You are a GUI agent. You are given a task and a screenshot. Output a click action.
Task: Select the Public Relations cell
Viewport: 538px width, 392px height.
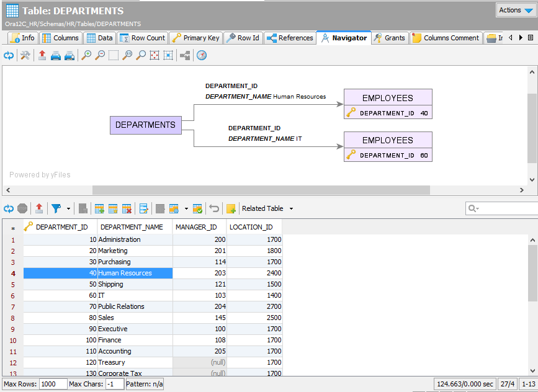[x=135, y=306]
